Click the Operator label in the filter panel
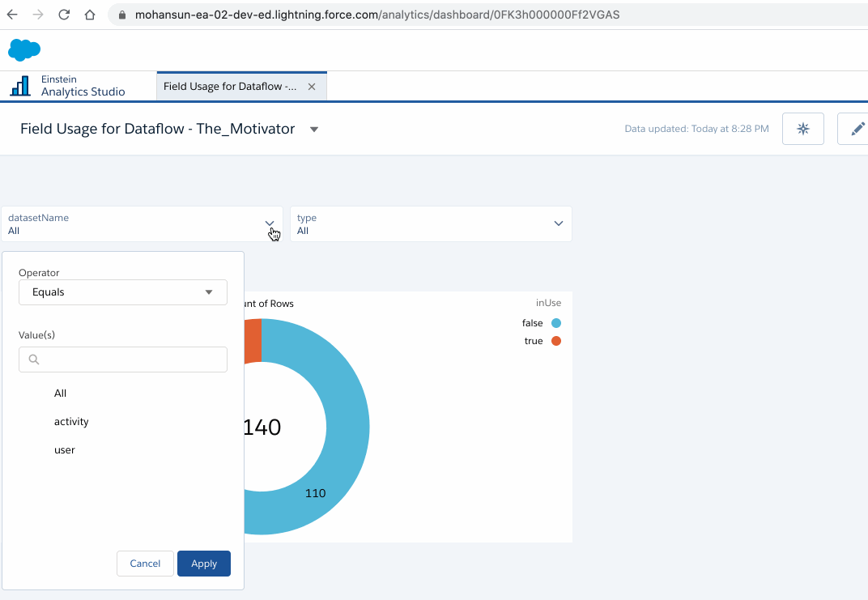868x600 pixels. (39, 273)
